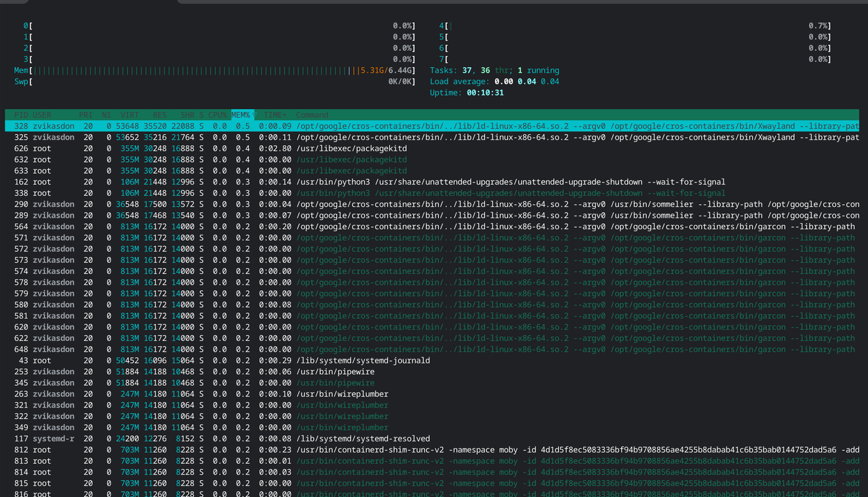The image size is (868, 497).
Task: Select packagekitd thread row PID 632
Action: tap(432, 159)
